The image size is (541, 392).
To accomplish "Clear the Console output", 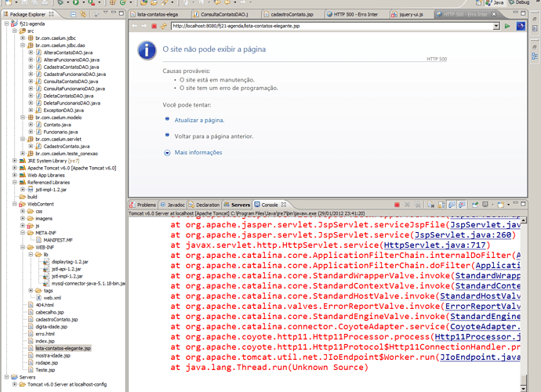I will point(430,205).
